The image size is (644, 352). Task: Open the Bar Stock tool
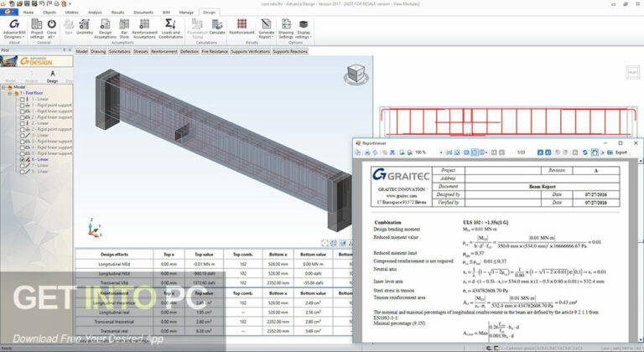124,28
